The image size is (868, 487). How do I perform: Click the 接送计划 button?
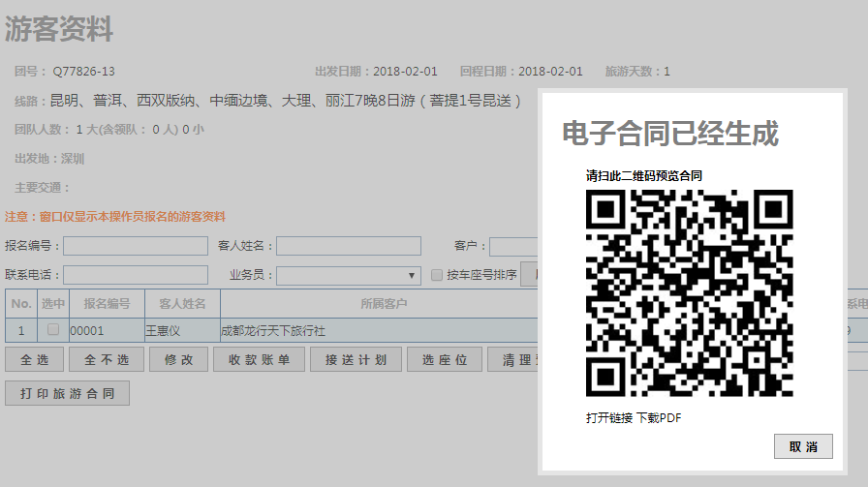[356, 360]
